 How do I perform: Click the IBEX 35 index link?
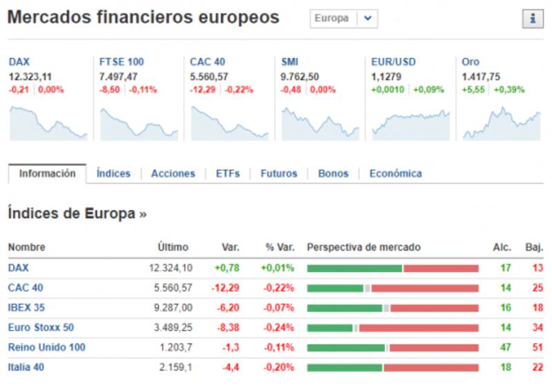(26, 308)
